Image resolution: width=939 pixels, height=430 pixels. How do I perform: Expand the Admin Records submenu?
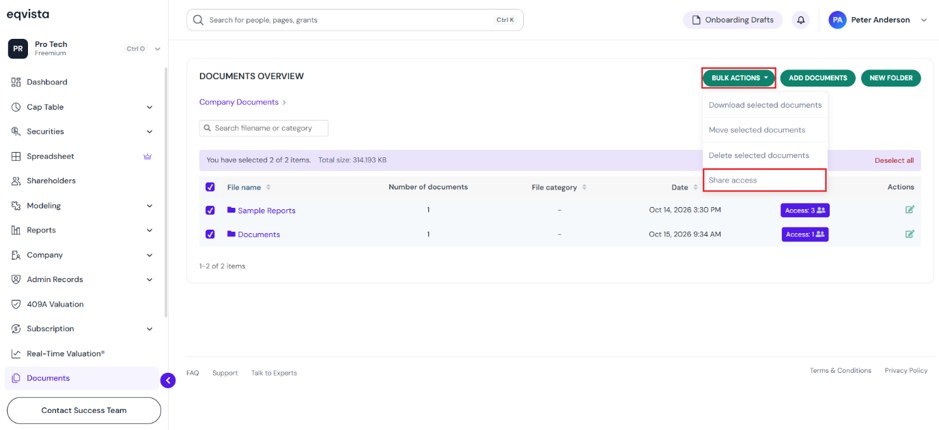click(149, 280)
